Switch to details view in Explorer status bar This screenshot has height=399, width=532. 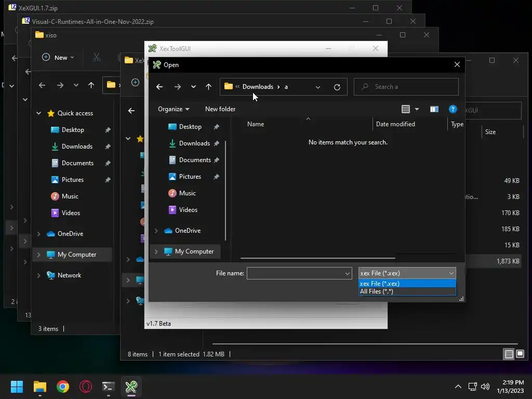[509, 354]
